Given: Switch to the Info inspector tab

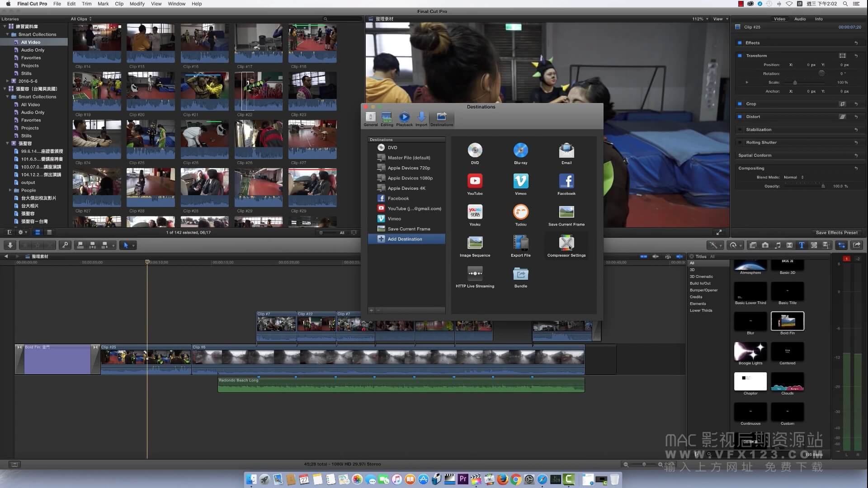Looking at the screenshot, I should point(819,19).
